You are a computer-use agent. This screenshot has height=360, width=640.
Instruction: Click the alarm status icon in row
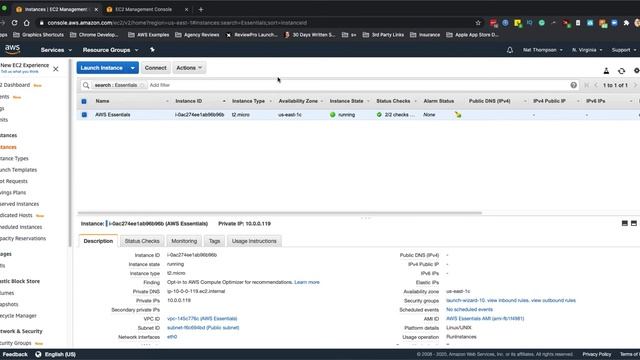(458, 115)
